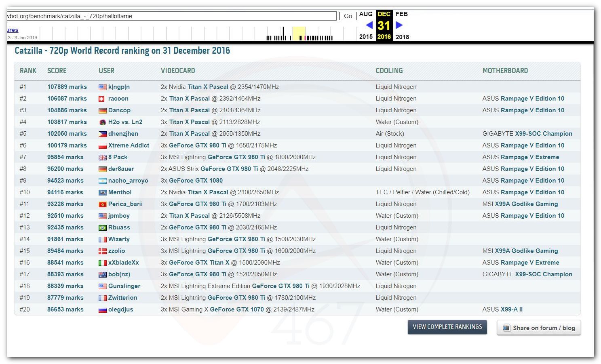
Task: Open View Complete Rankings
Action: tap(447, 327)
